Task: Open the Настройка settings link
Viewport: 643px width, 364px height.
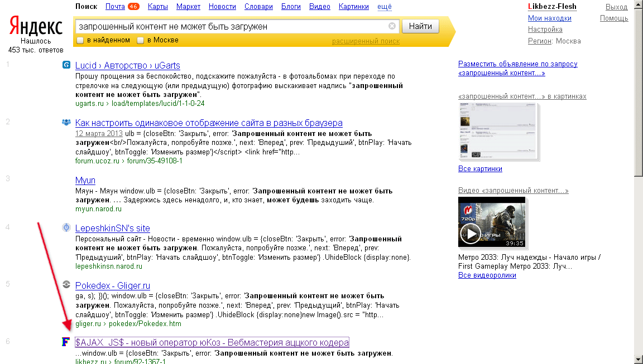Action: click(x=545, y=30)
